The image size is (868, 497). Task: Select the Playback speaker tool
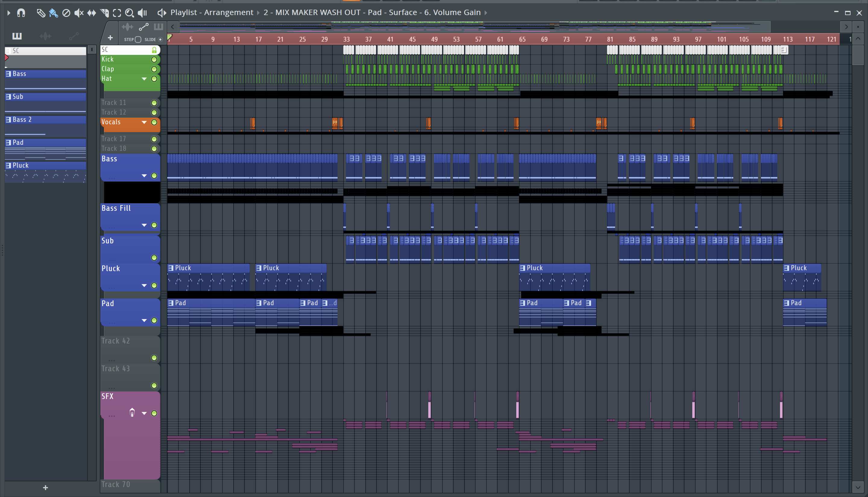click(142, 13)
